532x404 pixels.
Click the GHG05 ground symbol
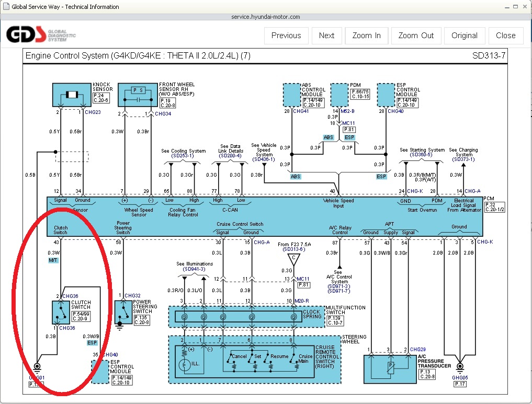(x=460, y=367)
